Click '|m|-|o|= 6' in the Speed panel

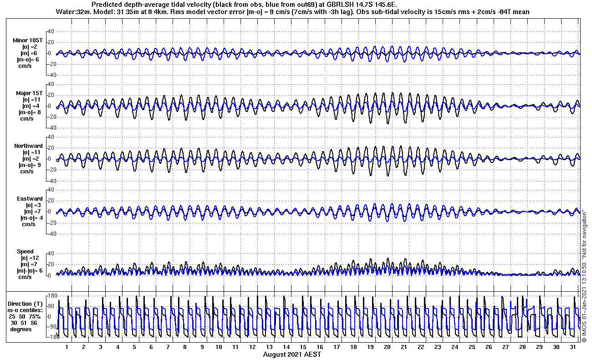click(x=29, y=271)
